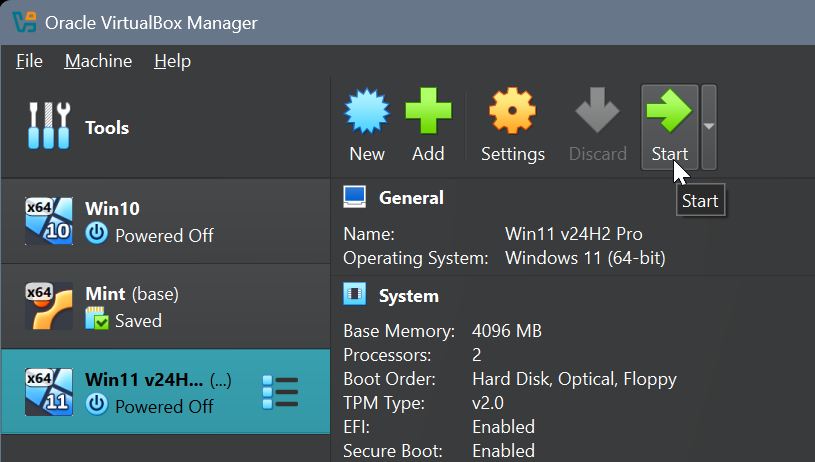Expand the Start button dropdown arrow
Screen dimensions: 815x462
click(x=709, y=127)
